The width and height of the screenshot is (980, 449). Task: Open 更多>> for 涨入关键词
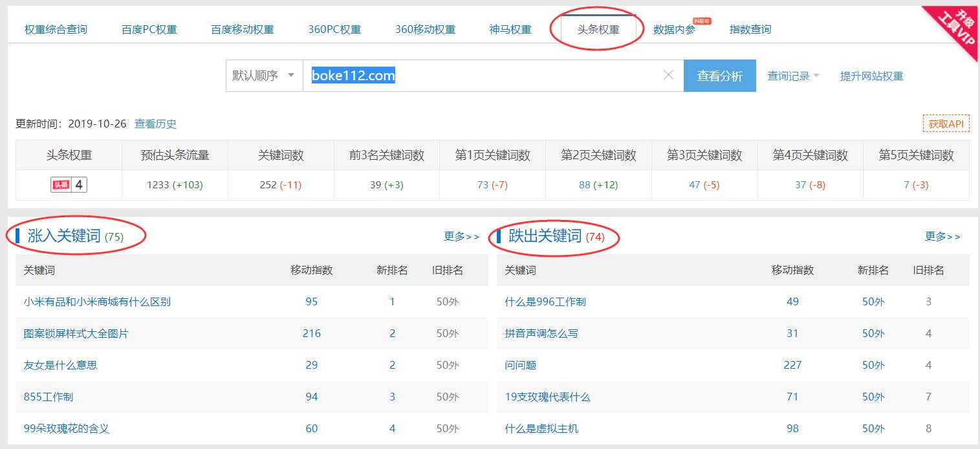pyautogui.click(x=461, y=237)
